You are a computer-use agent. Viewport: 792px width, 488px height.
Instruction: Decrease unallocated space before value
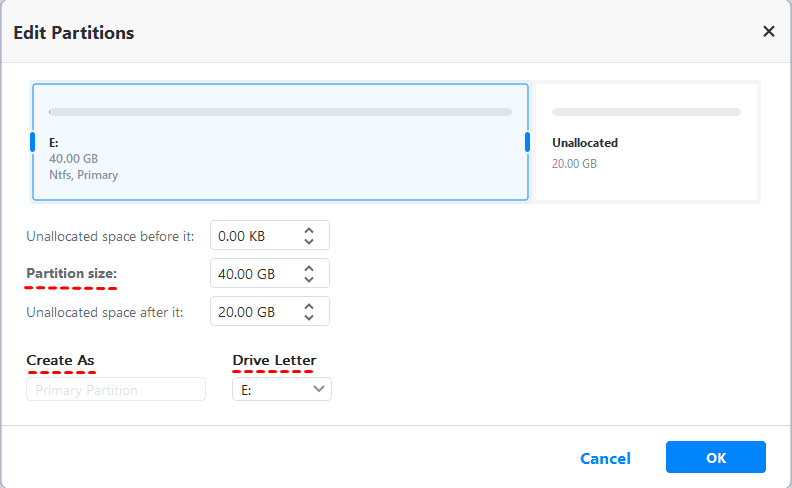pyautogui.click(x=309, y=242)
